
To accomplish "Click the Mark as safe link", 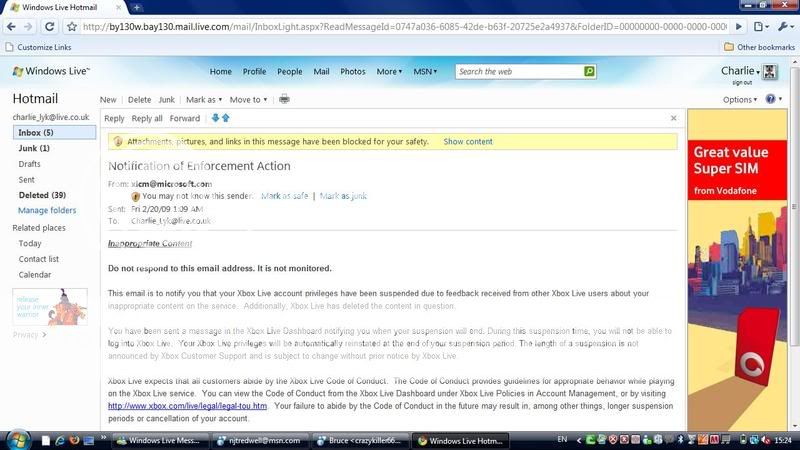I will [x=285, y=196].
